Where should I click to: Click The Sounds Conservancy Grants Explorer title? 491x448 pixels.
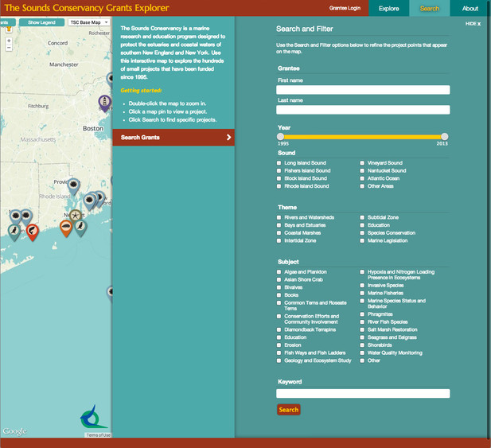click(x=87, y=8)
